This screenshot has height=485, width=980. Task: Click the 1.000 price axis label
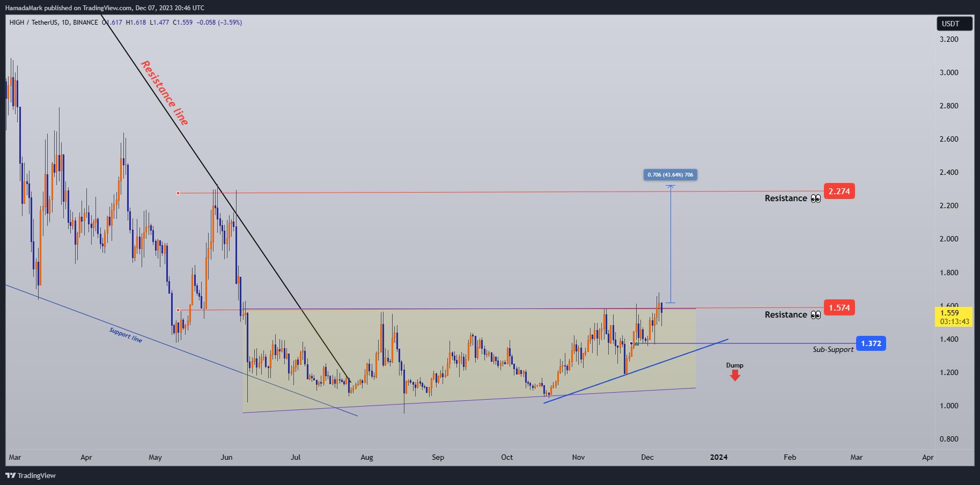click(949, 406)
